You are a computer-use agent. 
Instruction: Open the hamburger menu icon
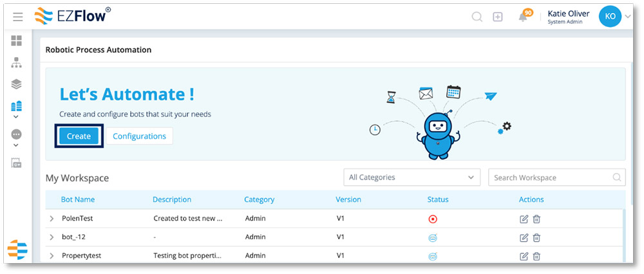17,17
